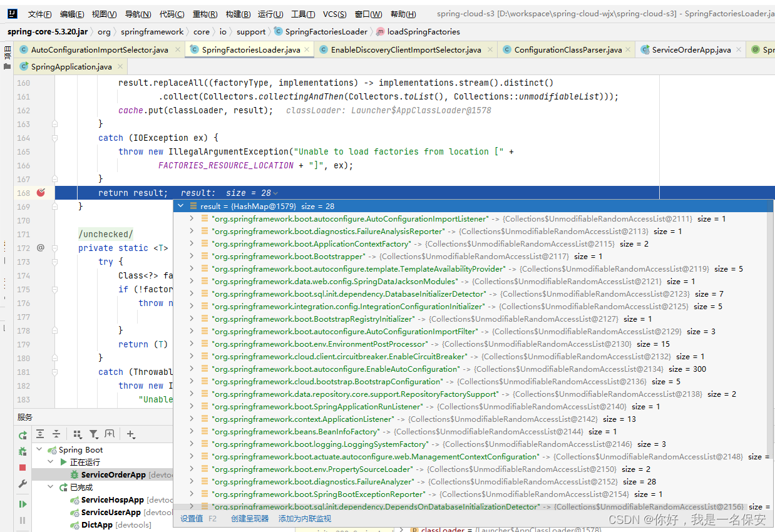Image resolution: width=775 pixels, height=532 pixels.
Task: Collapse the Spring Boot node in Services tree
Action: coord(39,449)
